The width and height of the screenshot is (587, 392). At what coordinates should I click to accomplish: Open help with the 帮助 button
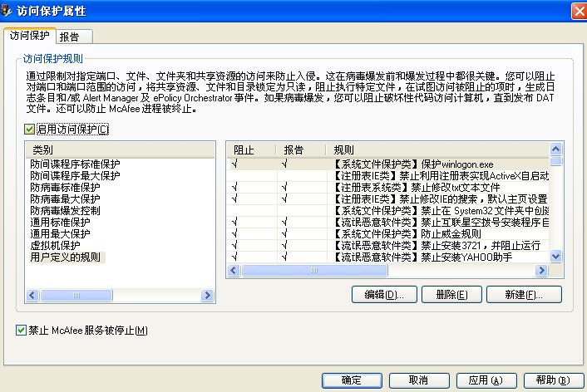click(552, 380)
